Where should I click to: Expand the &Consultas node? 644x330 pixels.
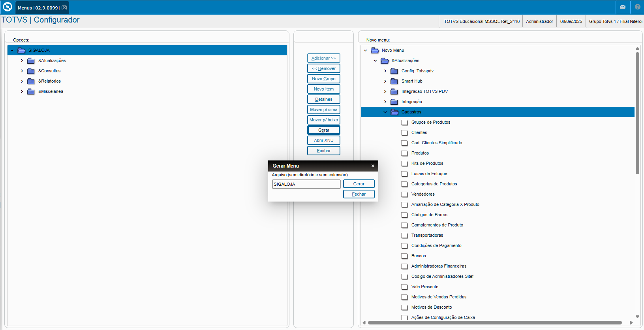(x=22, y=71)
